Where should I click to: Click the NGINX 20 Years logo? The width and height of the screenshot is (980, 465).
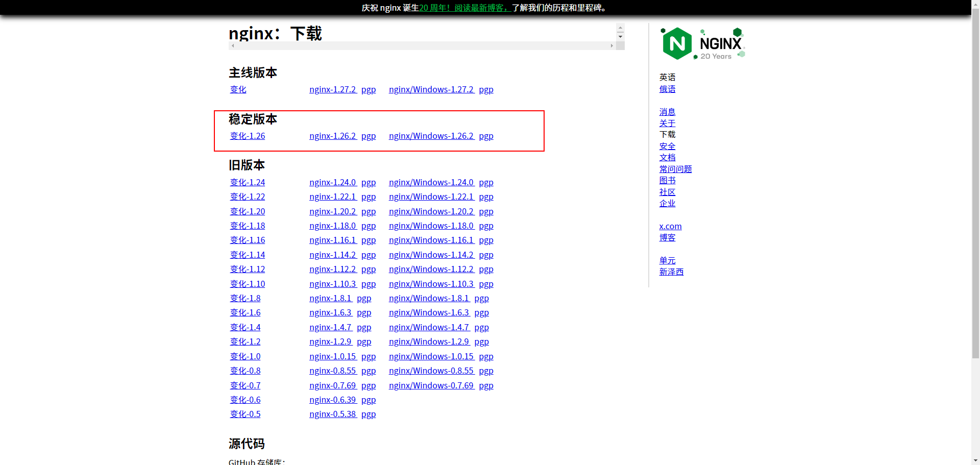click(x=702, y=44)
